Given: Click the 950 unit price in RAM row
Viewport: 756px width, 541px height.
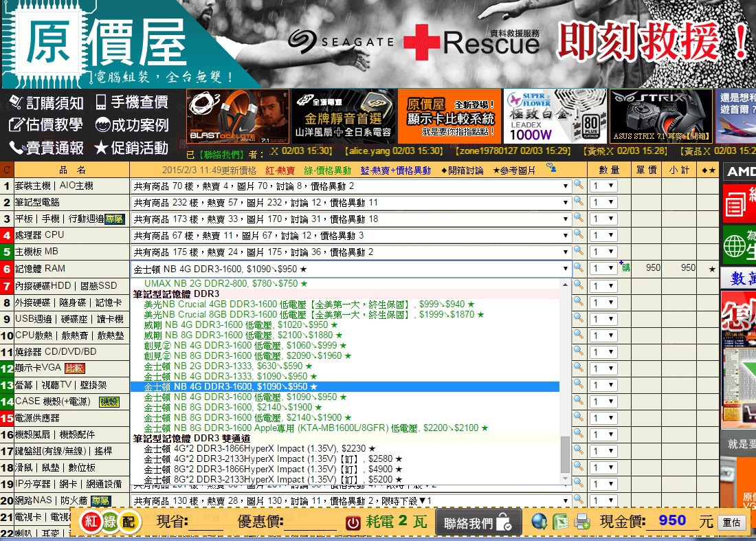Looking at the screenshot, I should [653, 267].
